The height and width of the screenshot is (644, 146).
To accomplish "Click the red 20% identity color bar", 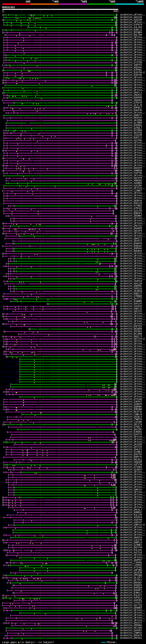I will click(x=16, y=4).
